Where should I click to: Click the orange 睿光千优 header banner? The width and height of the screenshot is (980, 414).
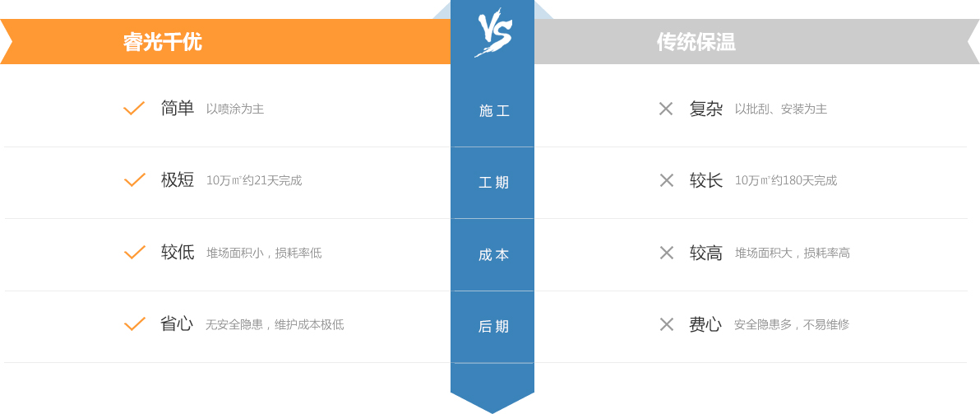[225, 42]
